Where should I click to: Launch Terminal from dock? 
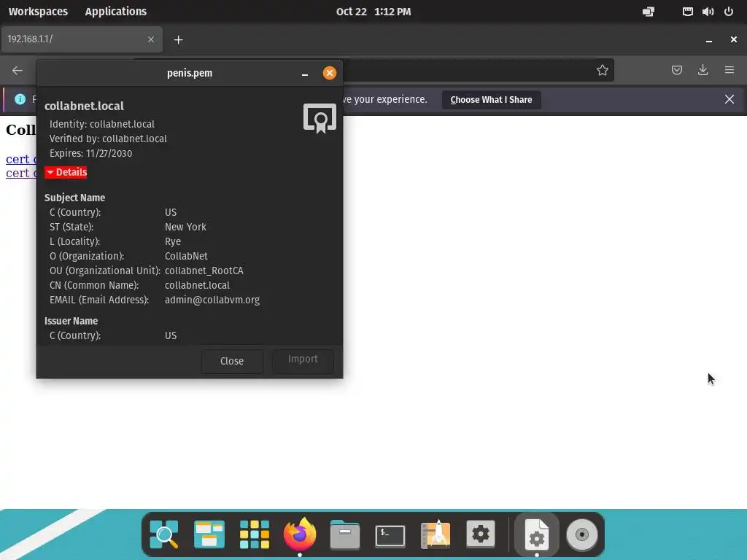tap(390, 535)
